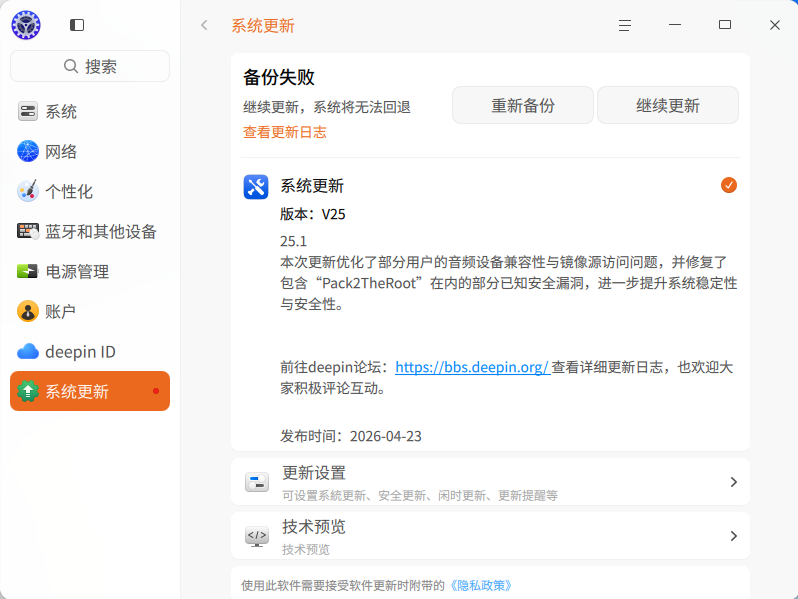Click the 账户 user icon
Screen dimensions: 798x599
(28, 311)
